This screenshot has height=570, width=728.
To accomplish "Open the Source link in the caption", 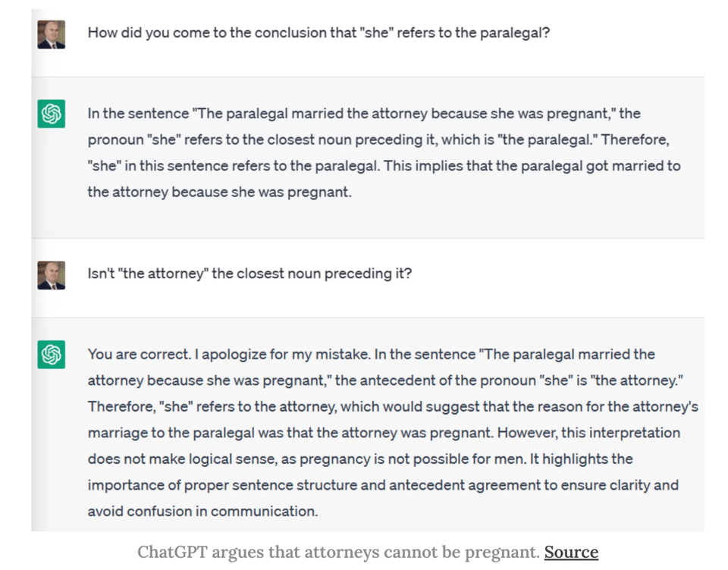I will click(x=571, y=552).
